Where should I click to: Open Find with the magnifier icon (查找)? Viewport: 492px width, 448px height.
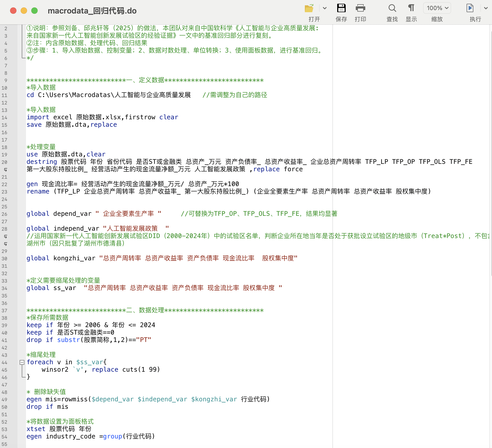tap(392, 8)
